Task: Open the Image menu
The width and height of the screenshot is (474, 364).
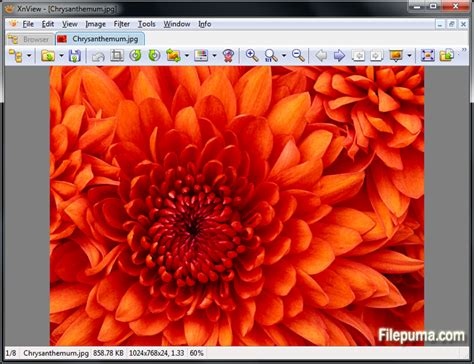Action: 95,24
